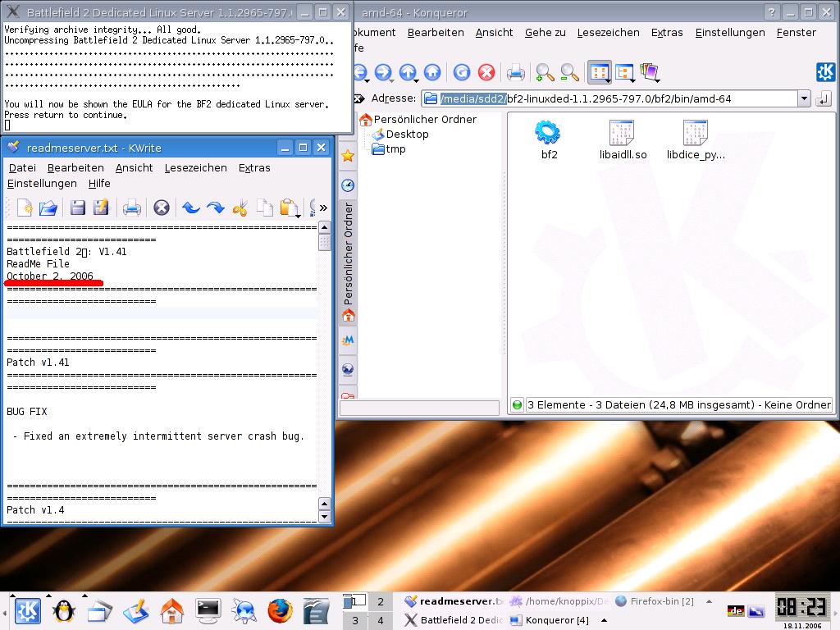Click the de keyboard layout indicator
840x630 pixels.
click(736, 610)
